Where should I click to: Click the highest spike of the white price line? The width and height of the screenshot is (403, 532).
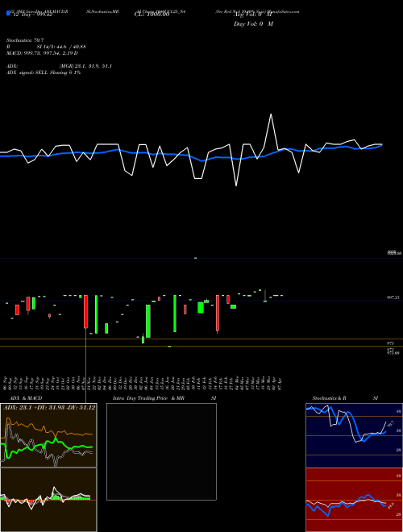click(271, 114)
